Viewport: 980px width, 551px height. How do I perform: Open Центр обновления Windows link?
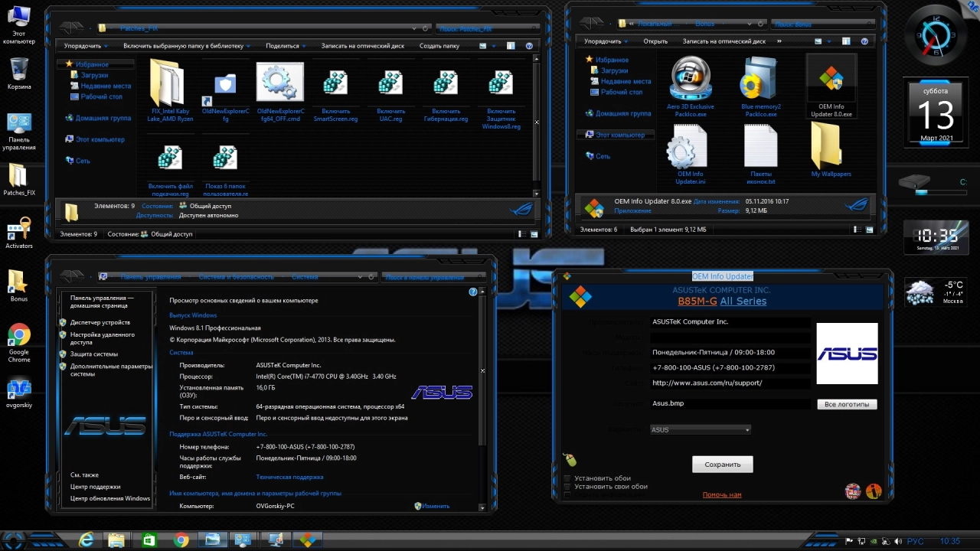[110, 498]
